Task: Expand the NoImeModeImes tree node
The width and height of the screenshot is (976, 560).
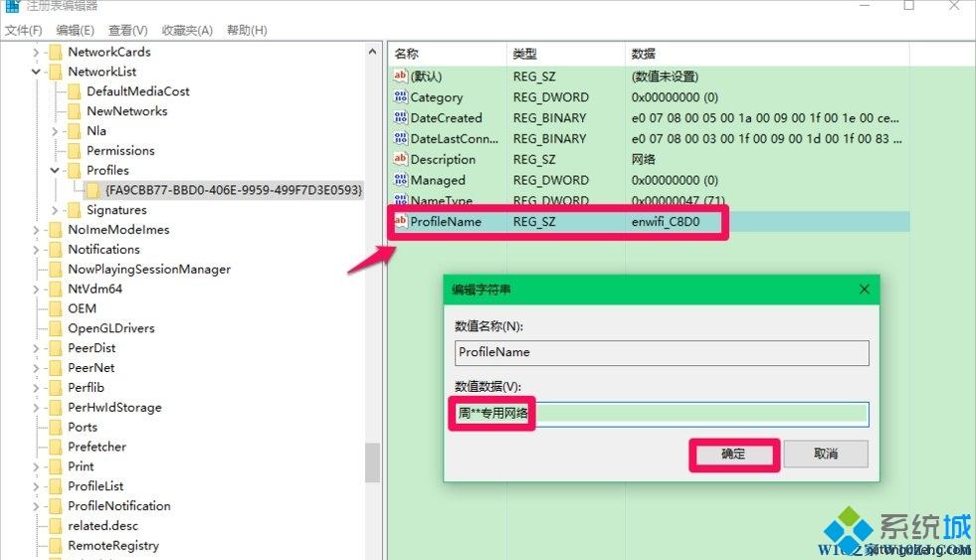Action: click(36, 230)
